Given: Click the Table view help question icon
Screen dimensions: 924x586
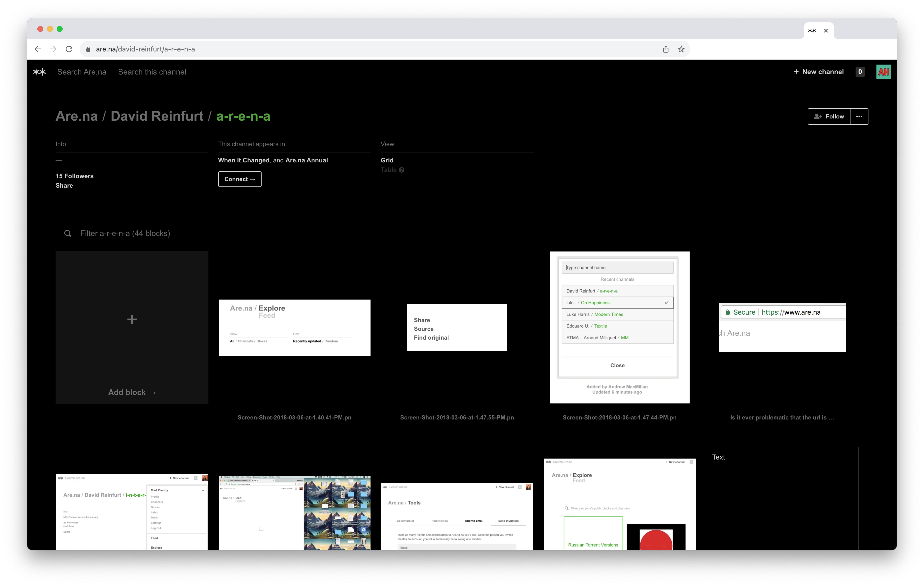Looking at the screenshot, I should click(401, 170).
